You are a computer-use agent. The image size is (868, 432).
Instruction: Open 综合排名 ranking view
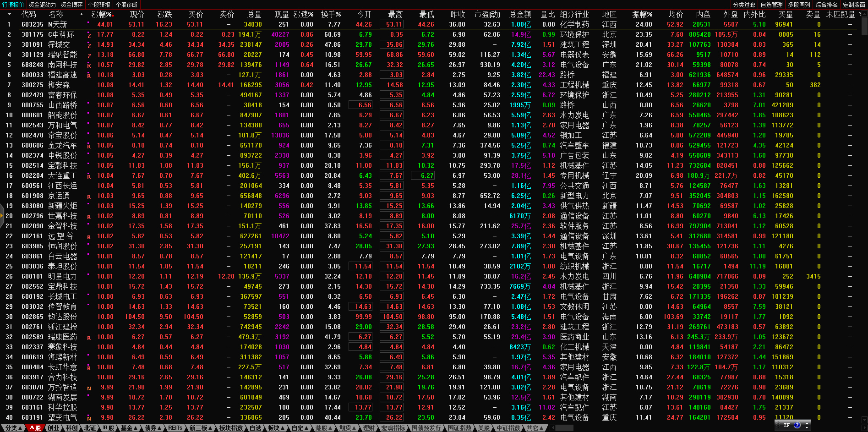(x=826, y=5)
